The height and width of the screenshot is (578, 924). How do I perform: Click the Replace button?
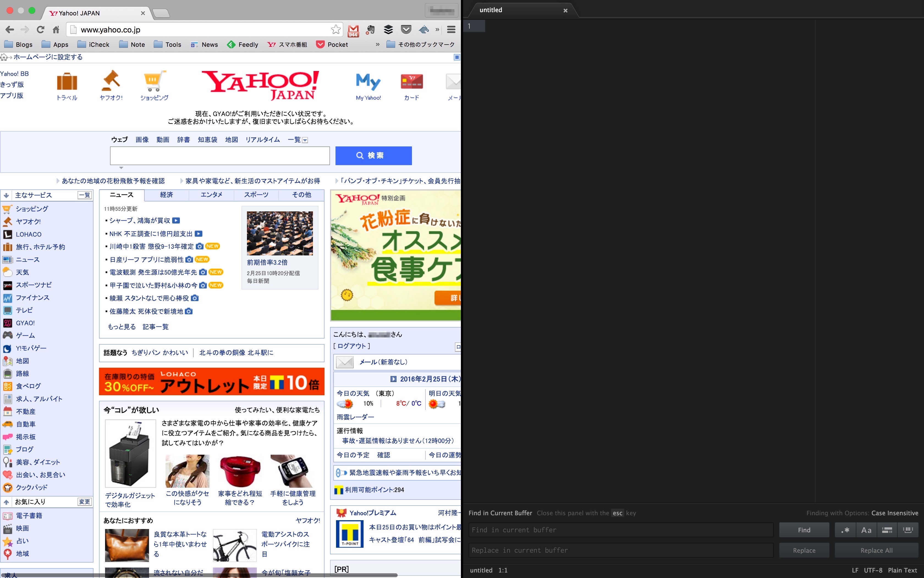tap(804, 550)
